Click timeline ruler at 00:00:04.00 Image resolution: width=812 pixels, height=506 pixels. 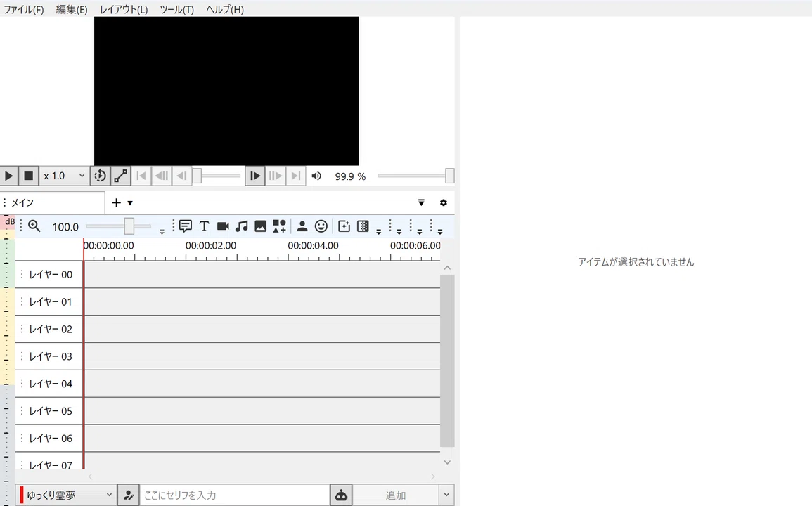click(314, 245)
